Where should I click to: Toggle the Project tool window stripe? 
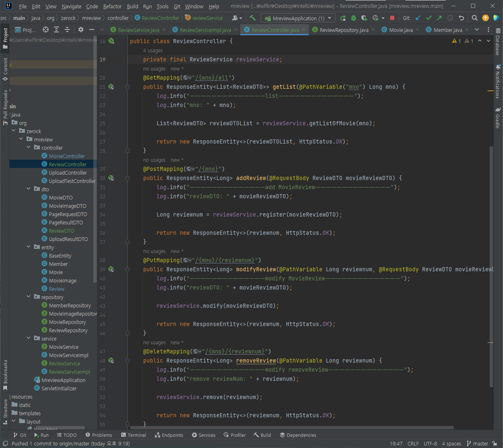(x=5, y=38)
